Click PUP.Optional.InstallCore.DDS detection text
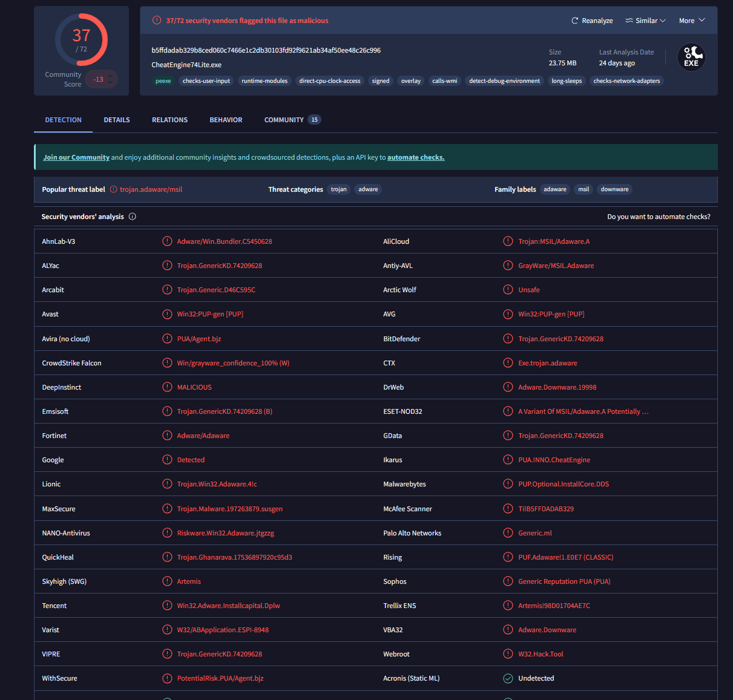This screenshot has height=700, width=733. [564, 484]
